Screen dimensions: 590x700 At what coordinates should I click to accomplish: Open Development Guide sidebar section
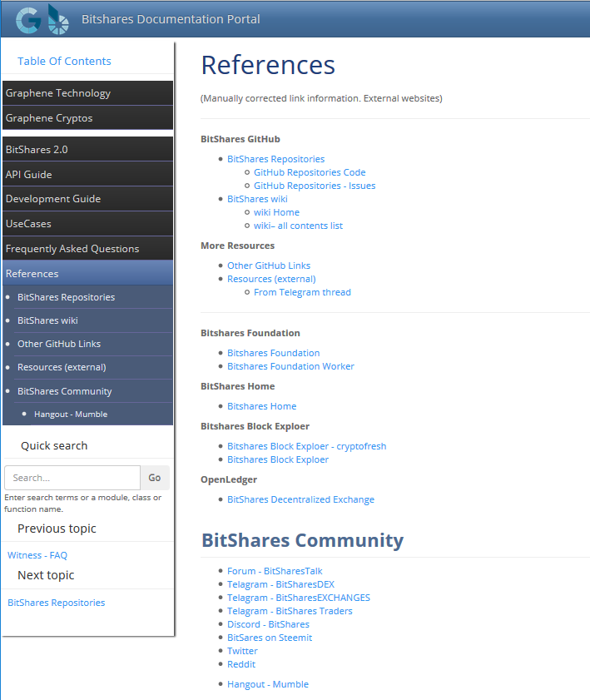[88, 199]
